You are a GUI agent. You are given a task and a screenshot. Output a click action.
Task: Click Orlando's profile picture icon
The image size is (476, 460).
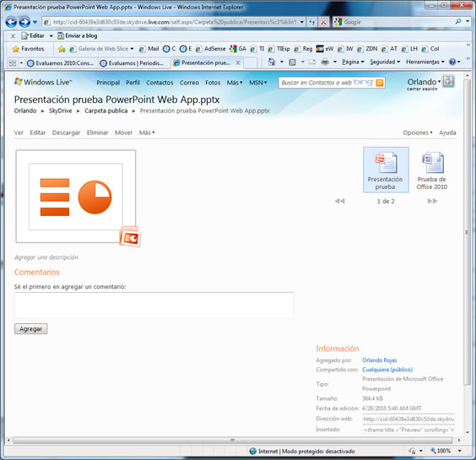tap(448, 81)
